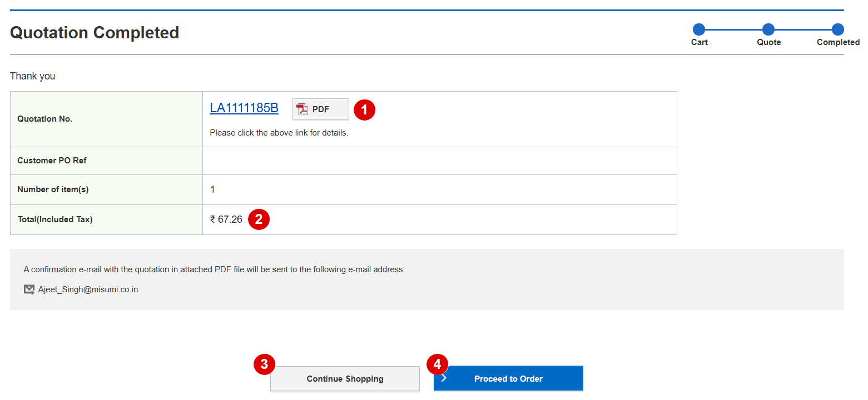Screen dimensions: 868x400
Task: Click the Total(Included Tax) label
Action: point(55,219)
